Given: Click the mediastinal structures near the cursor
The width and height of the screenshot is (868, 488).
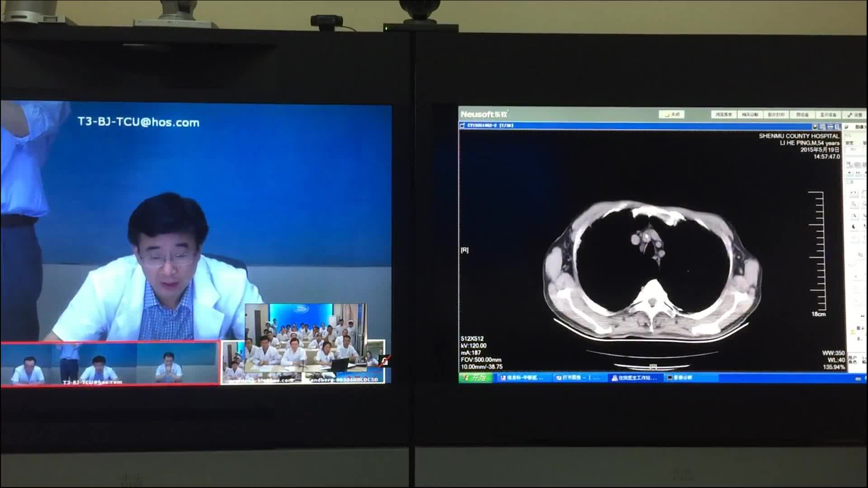Looking at the screenshot, I should click(649, 244).
